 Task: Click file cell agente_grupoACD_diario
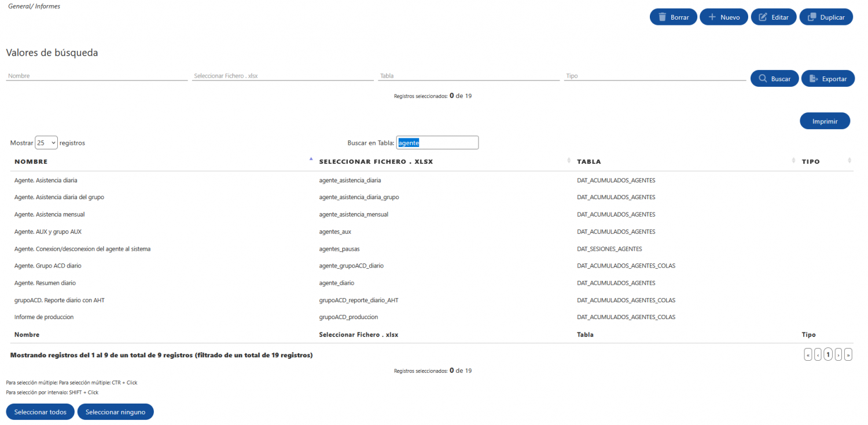351,266
